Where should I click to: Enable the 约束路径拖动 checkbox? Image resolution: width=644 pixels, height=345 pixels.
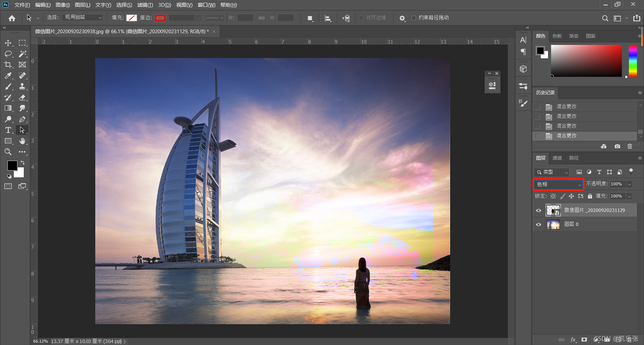tap(414, 18)
